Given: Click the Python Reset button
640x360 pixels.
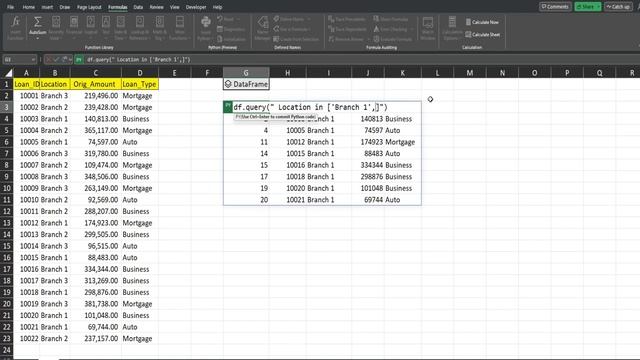Looking at the screenshot, I should tap(228, 19).
